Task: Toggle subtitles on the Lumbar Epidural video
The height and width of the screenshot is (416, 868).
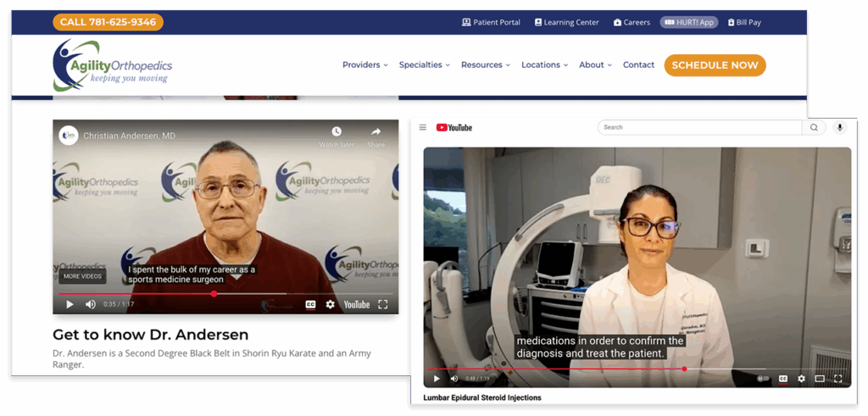Action: [782, 379]
